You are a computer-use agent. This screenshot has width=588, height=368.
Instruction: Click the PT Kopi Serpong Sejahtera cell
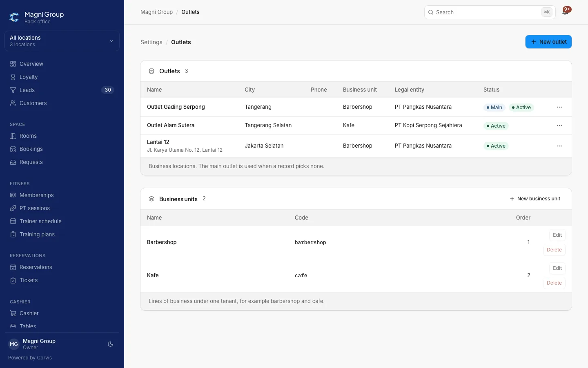click(428, 126)
